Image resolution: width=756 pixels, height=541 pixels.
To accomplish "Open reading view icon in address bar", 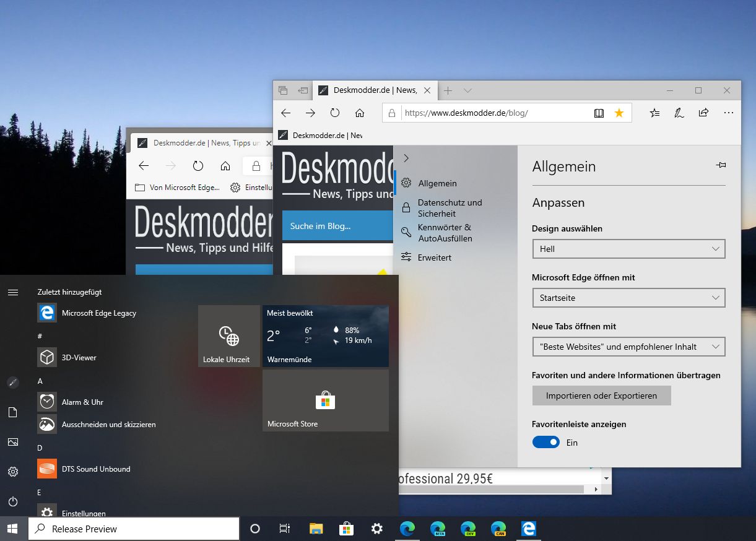I will 599,113.
